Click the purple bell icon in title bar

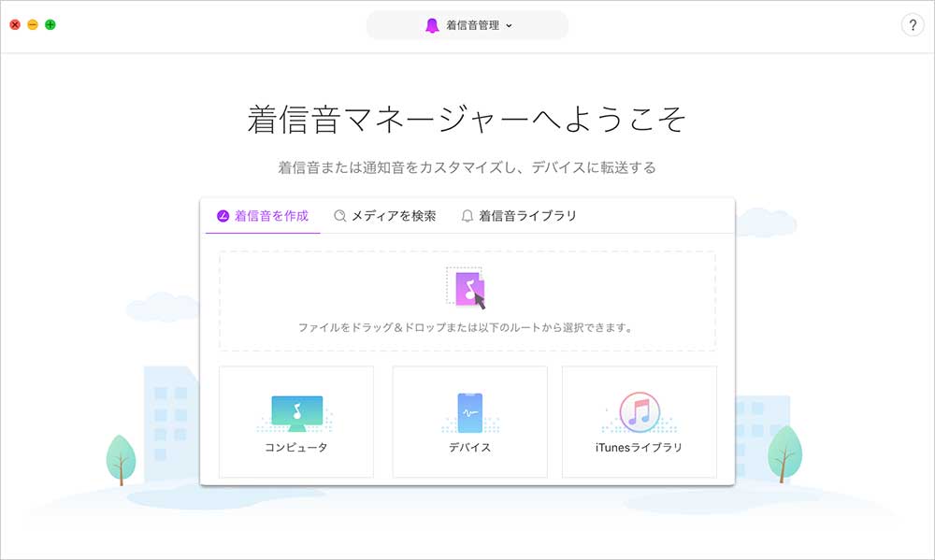[432, 25]
